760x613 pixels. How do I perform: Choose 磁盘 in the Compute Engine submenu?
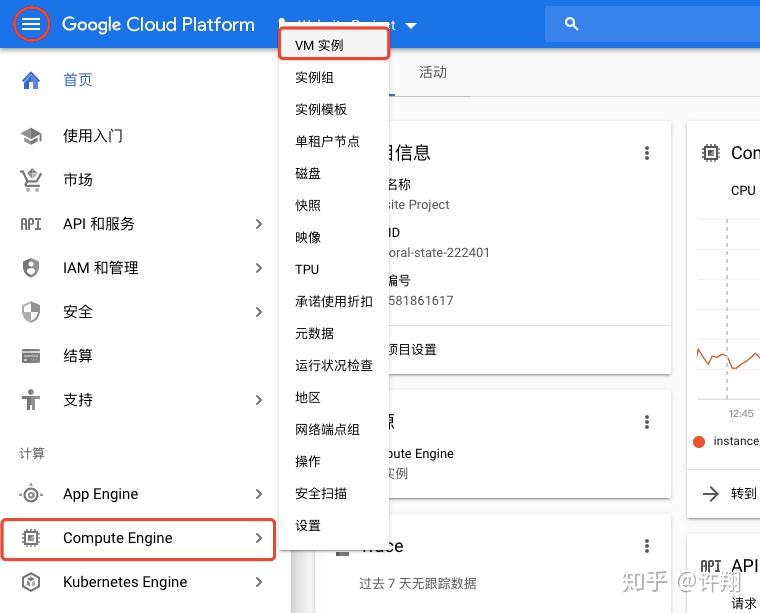click(x=308, y=173)
